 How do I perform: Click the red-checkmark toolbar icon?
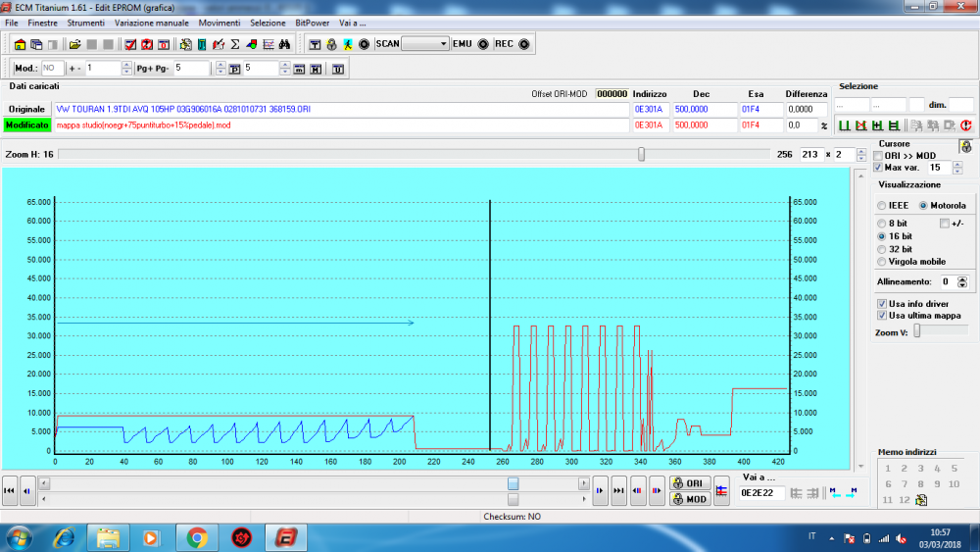[129, 44]
